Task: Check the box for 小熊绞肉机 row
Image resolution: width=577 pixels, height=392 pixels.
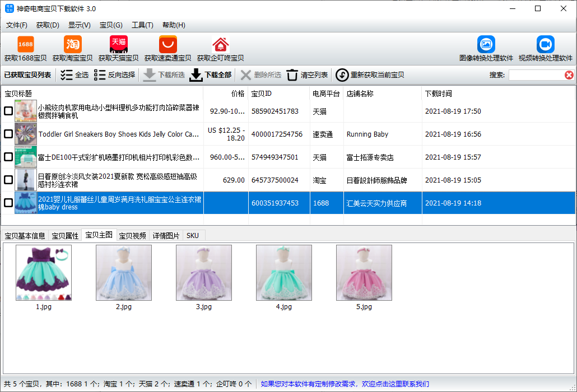Action: [8, 111]
